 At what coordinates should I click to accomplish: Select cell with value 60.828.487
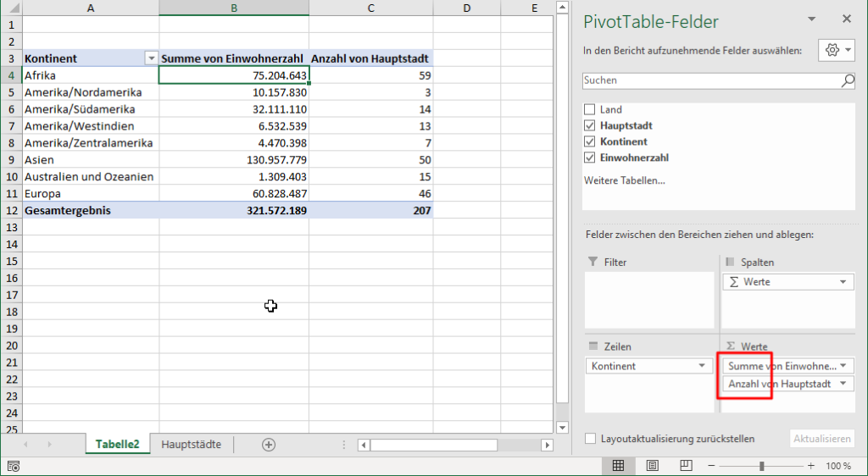click(x=234, y=193)
